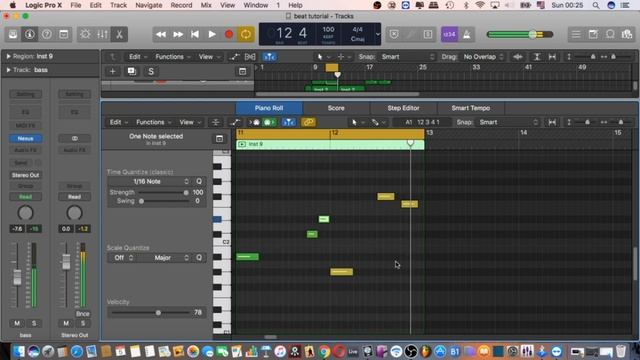Image resolution: width=640 pixels, height=360 pixels.
Task: Switch to the Score tab
Action: coord(336,108)
